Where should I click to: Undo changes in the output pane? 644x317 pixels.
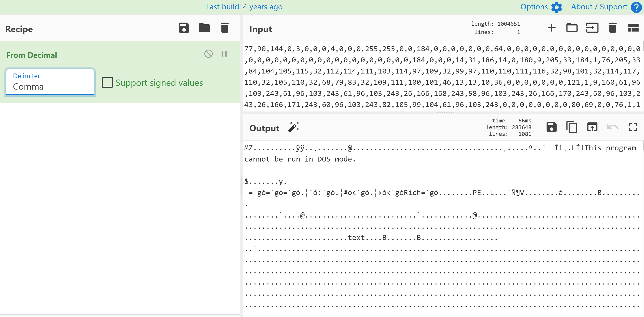tap(612, 127)
